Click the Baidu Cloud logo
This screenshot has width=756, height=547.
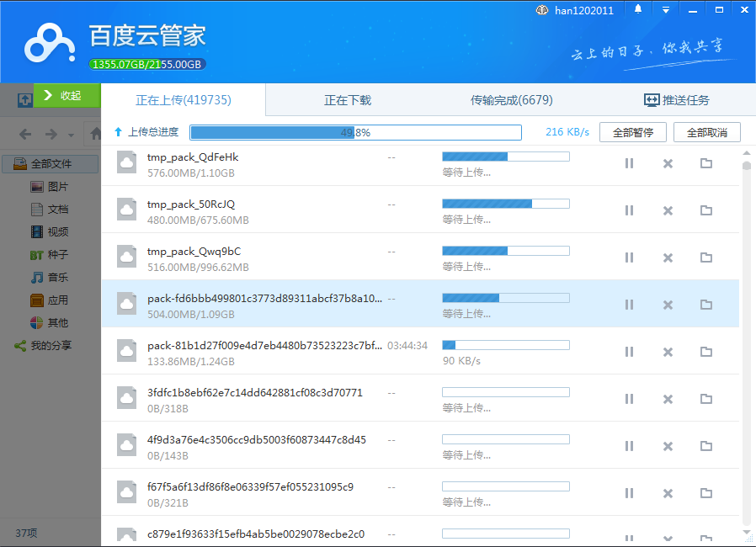[x=50, y=44]
